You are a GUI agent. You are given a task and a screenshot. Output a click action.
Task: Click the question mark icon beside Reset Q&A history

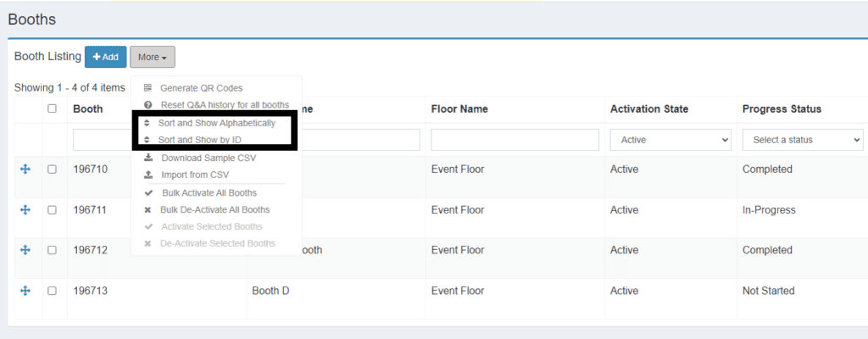147,105
